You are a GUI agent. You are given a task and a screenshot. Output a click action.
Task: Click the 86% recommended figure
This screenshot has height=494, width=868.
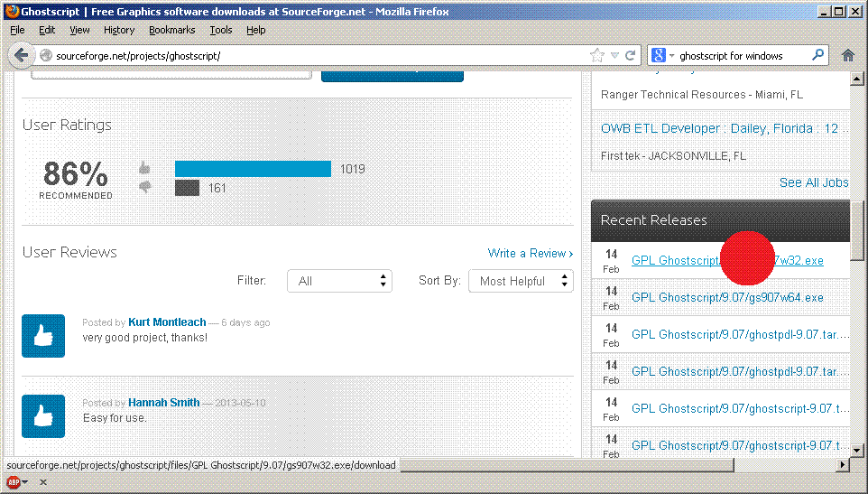pyautogui.click(x=75, y=173)
